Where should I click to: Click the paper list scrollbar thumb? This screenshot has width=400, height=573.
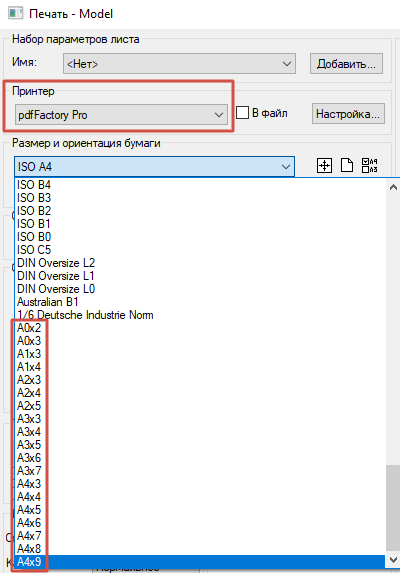click(393, 508)
